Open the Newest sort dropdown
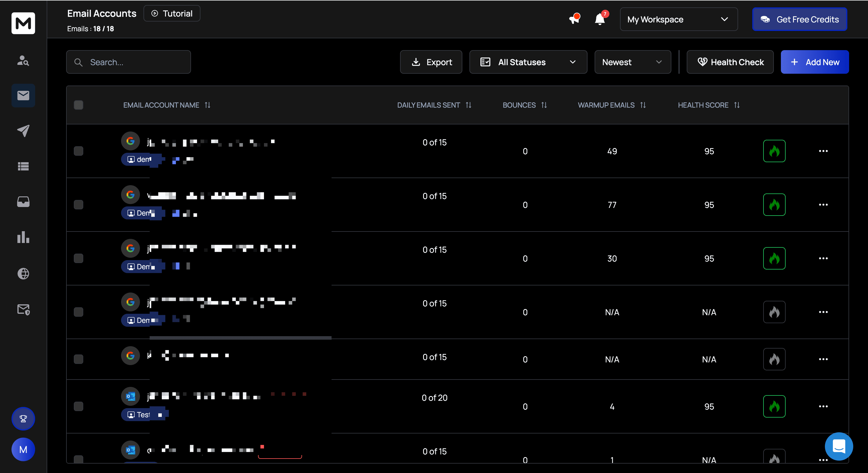This screenshot has height=473, width=868. pos(632,62)
